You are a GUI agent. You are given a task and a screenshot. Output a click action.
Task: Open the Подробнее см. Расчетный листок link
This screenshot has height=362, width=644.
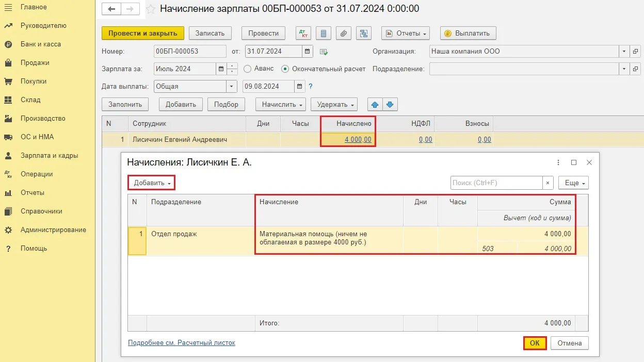coord(181,342)
